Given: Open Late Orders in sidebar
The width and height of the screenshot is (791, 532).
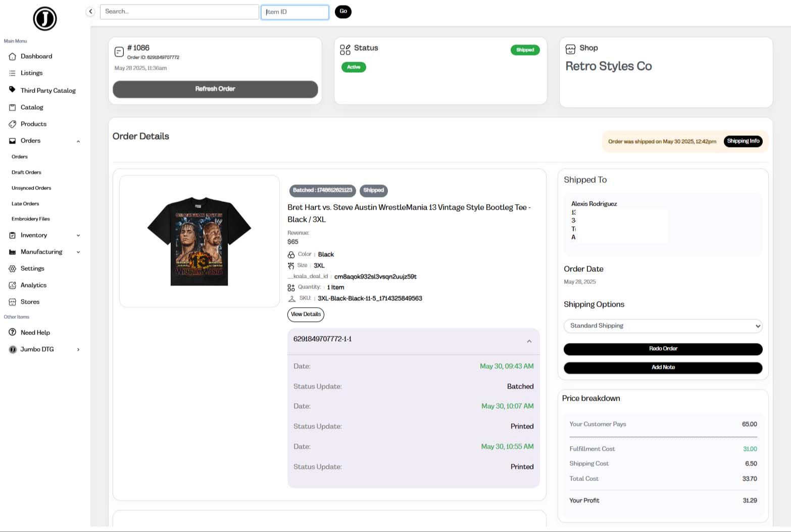Looking at the screenshot, I should [25, 204].
